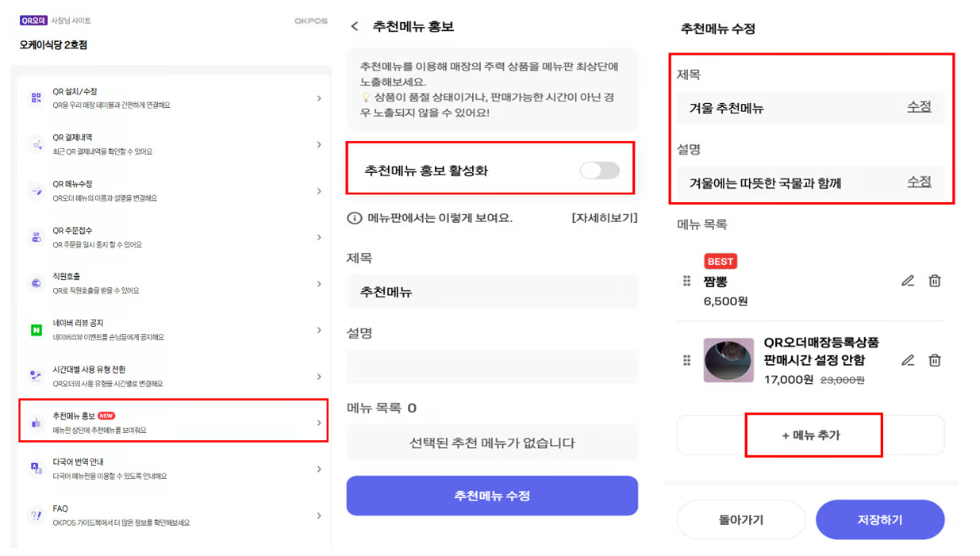Click the drag handle beside 짬뽕
The image size is (980, 556).
pyautogui.click(x=687, y=281)
